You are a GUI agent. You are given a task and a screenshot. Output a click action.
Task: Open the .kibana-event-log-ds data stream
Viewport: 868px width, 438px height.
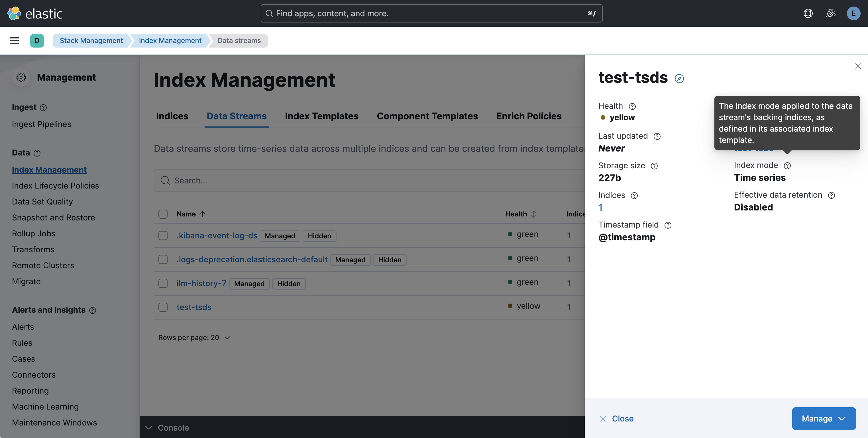click(217, 236)
